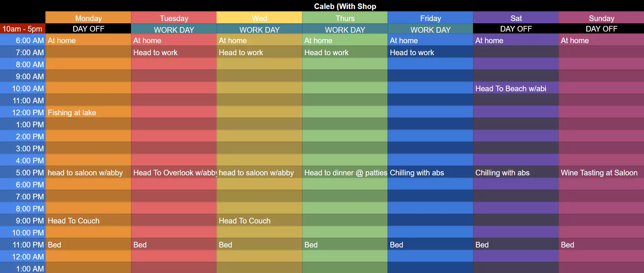Click the Sunday column header
The height and width of the screenshot is (273, 644).
click(x=601, y=18)
